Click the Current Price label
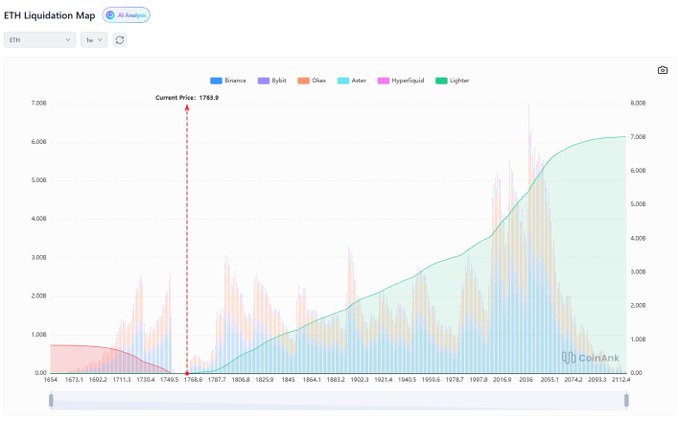This screenshot has height=422, width=680. (187, 98)
